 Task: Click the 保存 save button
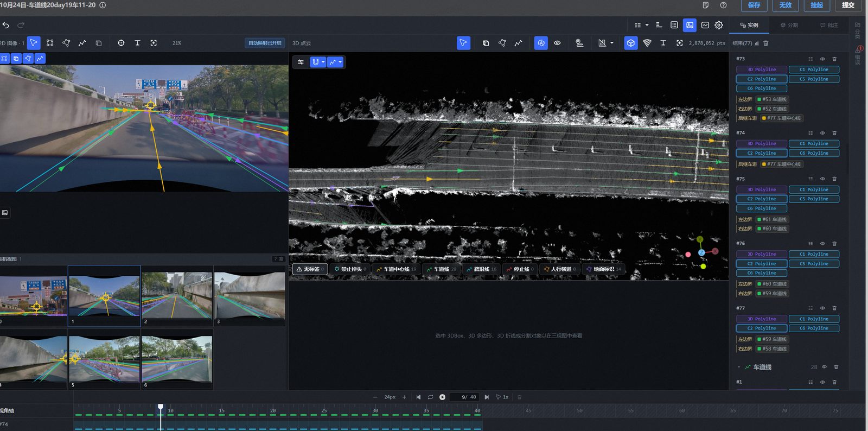754,5
